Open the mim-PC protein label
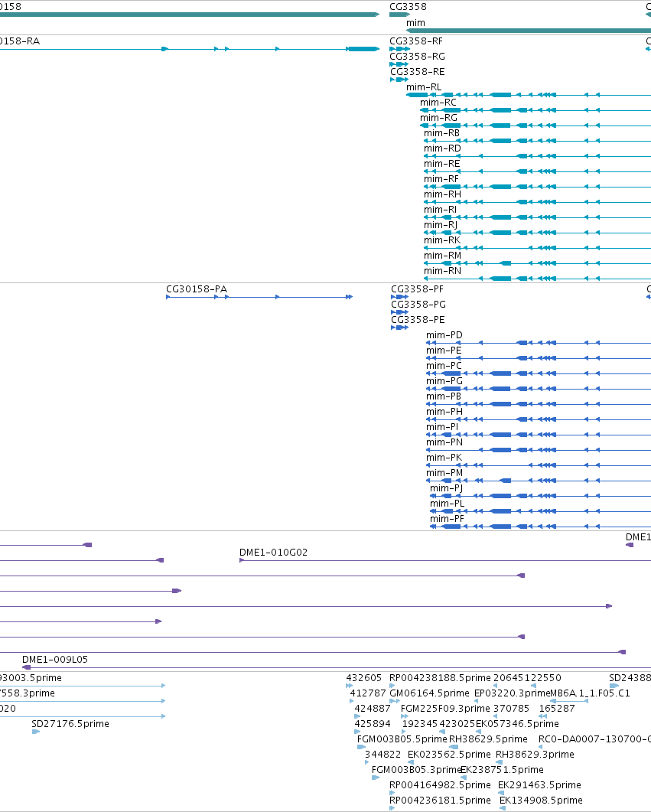 (444, 366)
